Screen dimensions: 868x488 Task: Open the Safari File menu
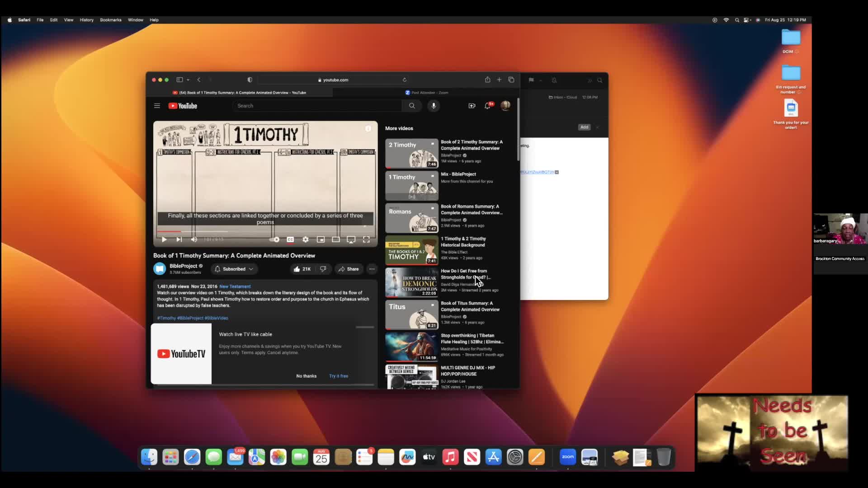40,20
